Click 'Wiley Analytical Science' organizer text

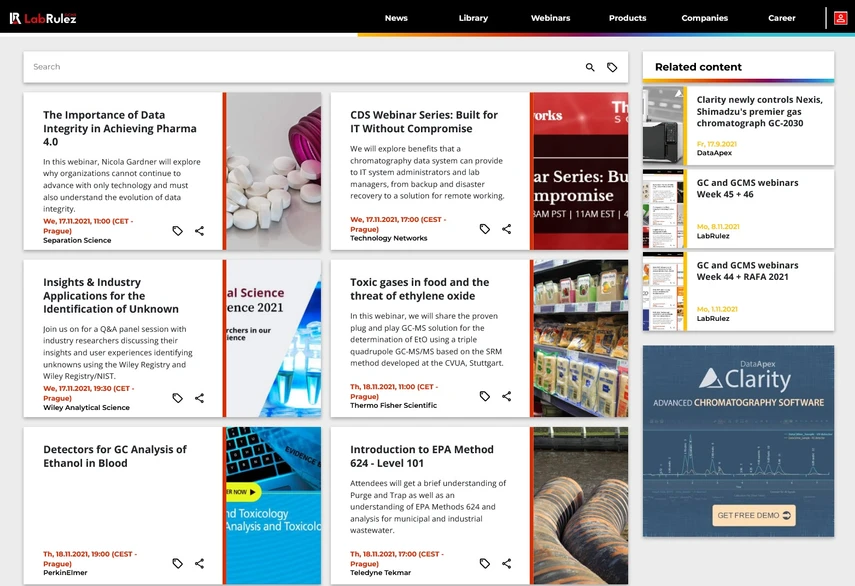tap(86, 408)
